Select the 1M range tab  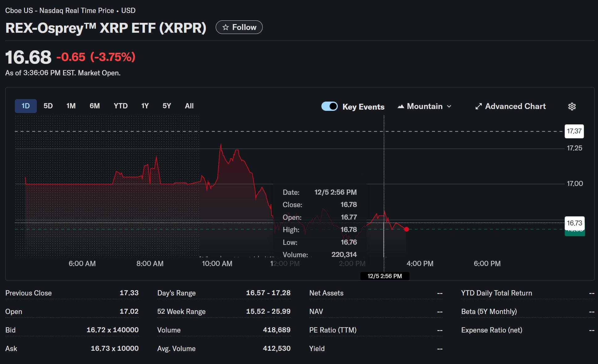pyautogui.click(x=71, y=106)
